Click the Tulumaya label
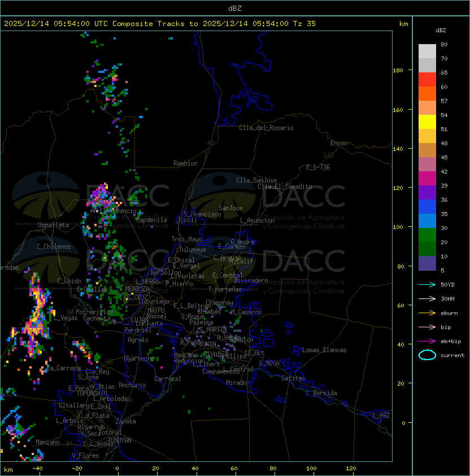The image size is (470, 476). (x=193, y=249)
